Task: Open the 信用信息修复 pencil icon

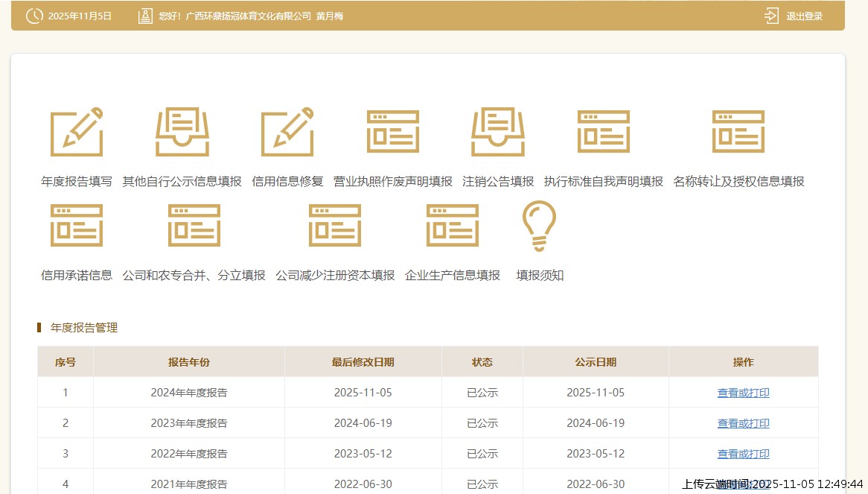Action: click(287, 133)
